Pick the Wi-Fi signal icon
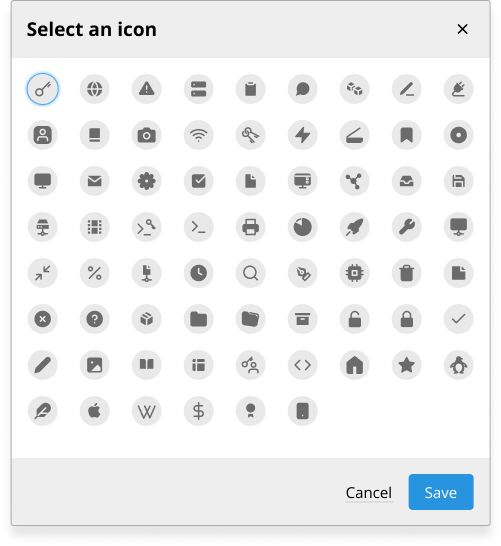Image resolution: width=501 pixels, height=546 pixels. coord(198,135)
